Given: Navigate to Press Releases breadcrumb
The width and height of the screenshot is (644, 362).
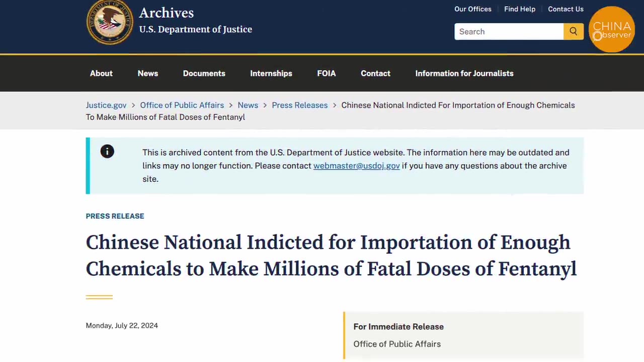Looking at the screenshot, I should click(299, 105).
